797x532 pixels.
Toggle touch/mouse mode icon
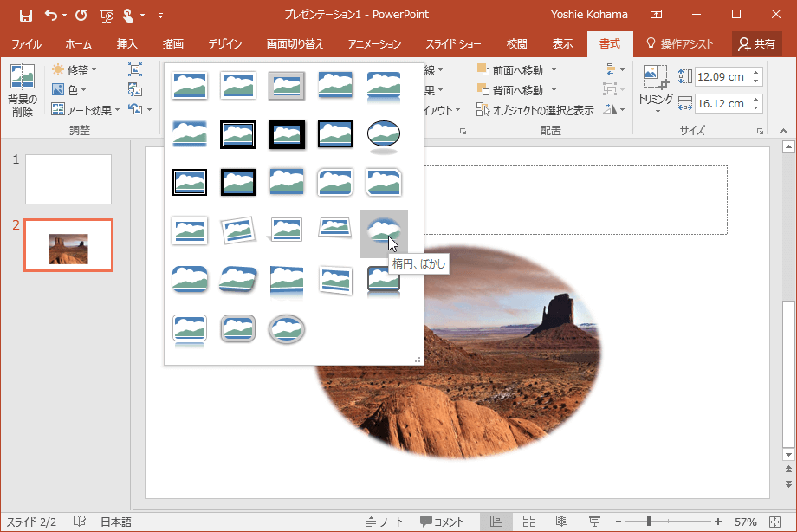(128, 16)
